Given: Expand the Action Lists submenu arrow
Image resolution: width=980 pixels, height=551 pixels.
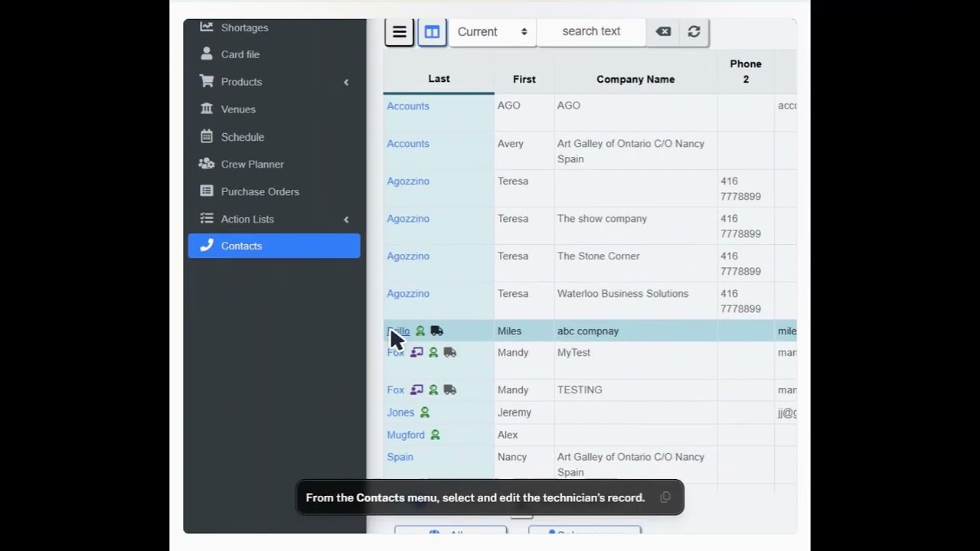Looking at the screenshot, I should [x=346, y=220].
